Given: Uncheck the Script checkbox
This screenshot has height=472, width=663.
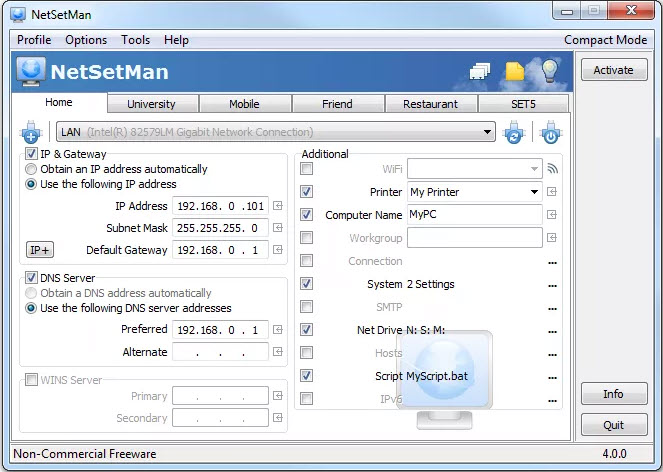Looking at the screenshot, I should point(307,375).
